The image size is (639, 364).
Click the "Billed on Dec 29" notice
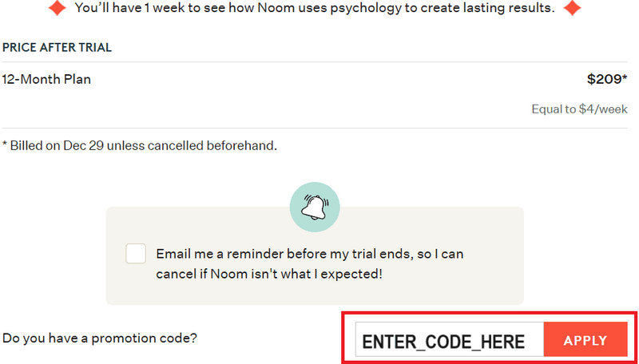pyautogui.click(x=140, y=146)
